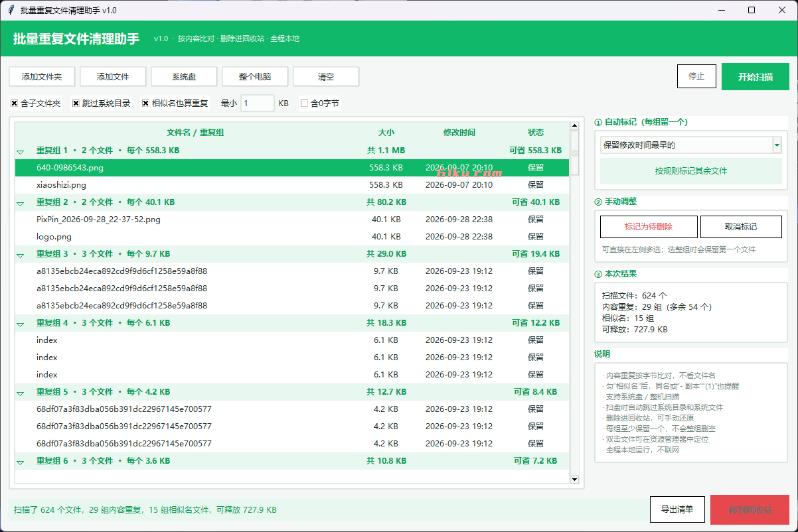Collapse 重复组 3 triangle

pos(20,255)
